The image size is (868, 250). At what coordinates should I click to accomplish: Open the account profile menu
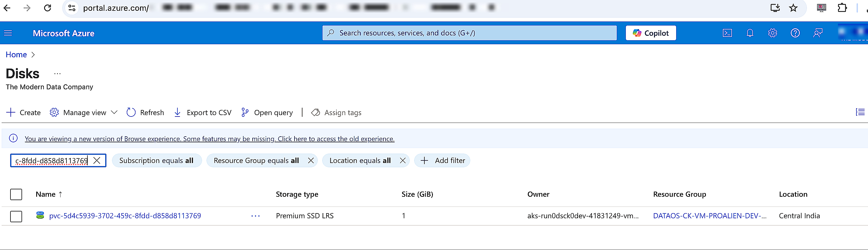point(852,33)
